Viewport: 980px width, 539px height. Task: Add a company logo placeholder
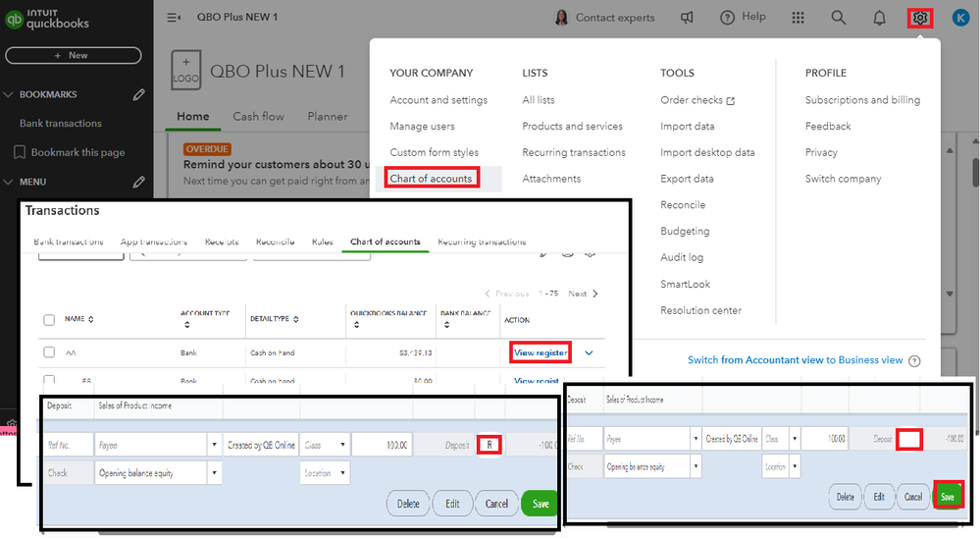click(x=186, y=70)
